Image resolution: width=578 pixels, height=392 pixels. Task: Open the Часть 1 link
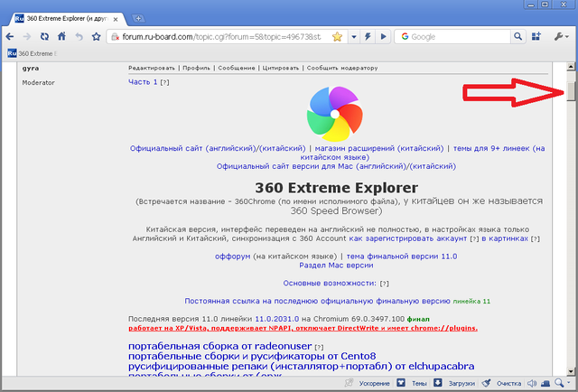(143, 82)
